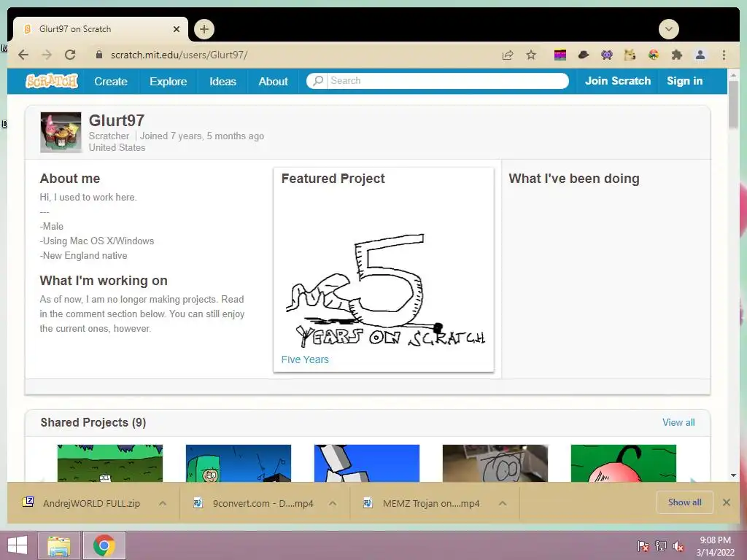The image size is (747, 560).
Task: Open a new tab with plus button
Action: [204, 29]
